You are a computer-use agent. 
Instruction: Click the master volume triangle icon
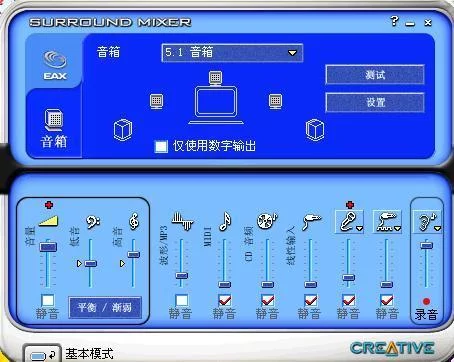(x=49, y=221)
